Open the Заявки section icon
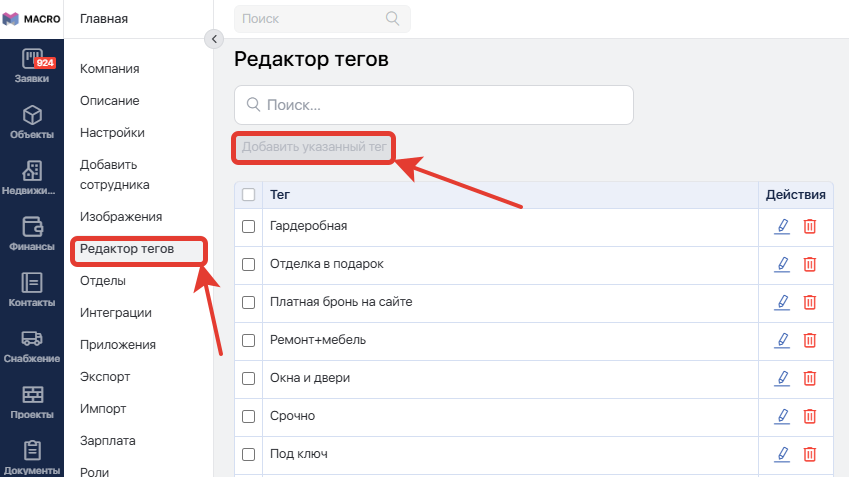The width and height of the screenshot is (849, 477). point(32,58)
